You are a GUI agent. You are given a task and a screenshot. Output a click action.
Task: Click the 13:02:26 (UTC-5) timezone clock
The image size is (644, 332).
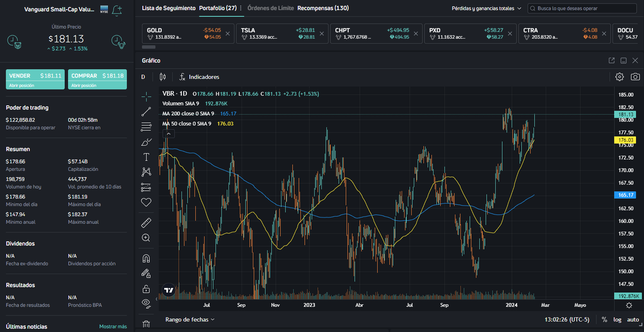pos(567,319)
